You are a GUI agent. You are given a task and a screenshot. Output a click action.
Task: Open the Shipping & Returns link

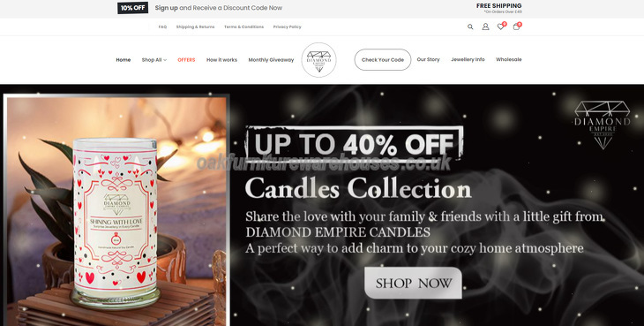[196, 27]
